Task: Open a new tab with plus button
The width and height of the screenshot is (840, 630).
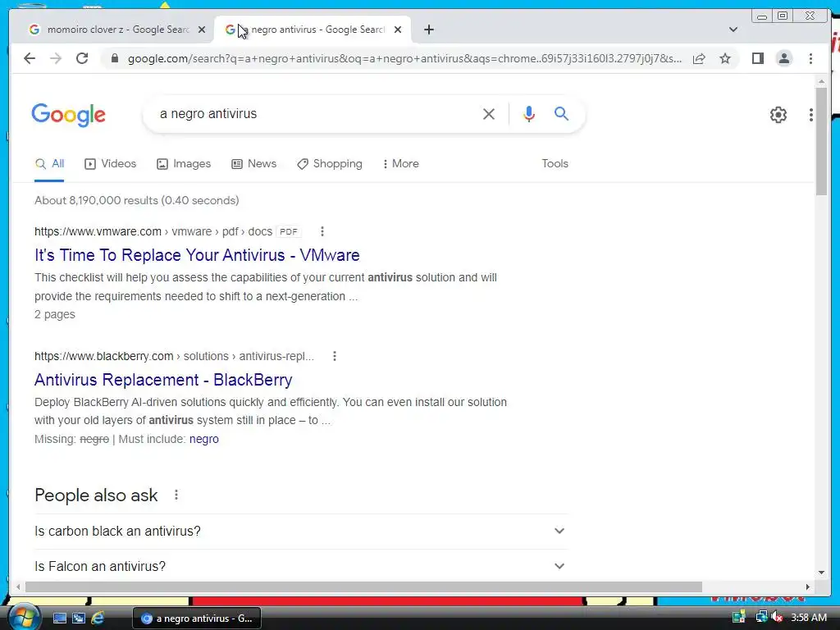Action: point(428,30)
